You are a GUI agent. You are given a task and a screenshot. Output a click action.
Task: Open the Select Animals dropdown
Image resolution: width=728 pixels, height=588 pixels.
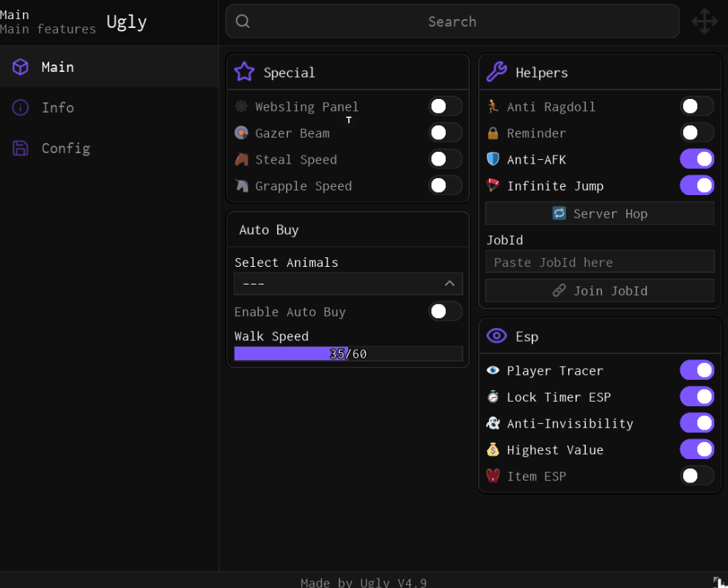point(348,284)
